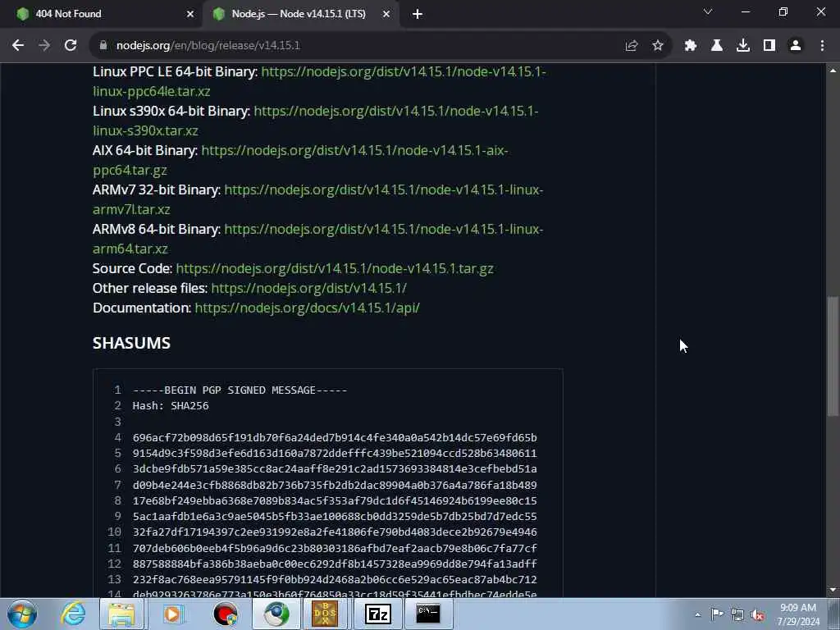
Task: Click the page vertical scrollbar thumb
Action: point(833,356)
